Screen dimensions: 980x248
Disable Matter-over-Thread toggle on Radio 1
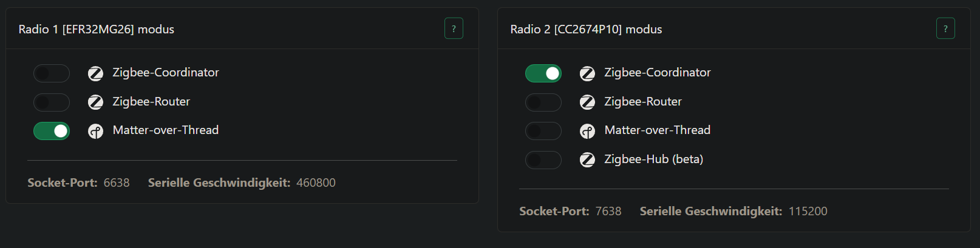[52, 131]
